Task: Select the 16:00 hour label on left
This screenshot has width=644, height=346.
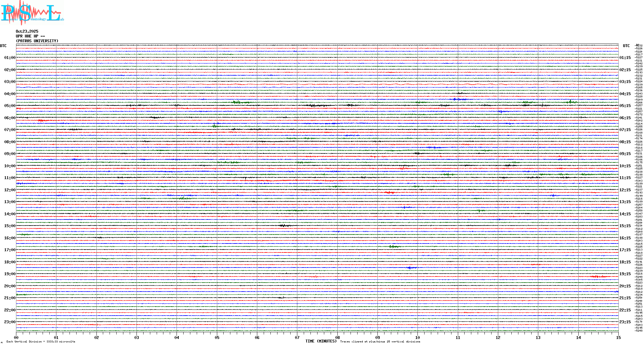Action: point(10,238)
